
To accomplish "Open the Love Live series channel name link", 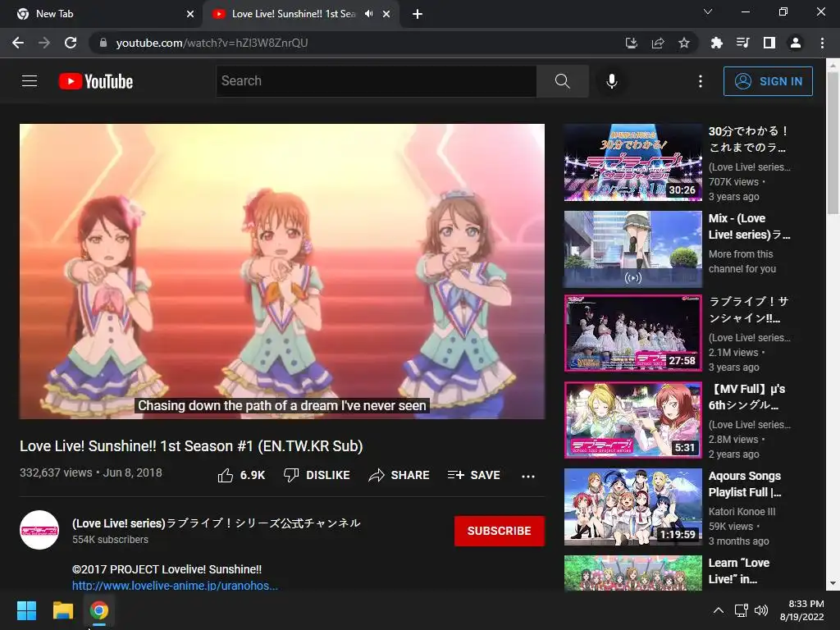I will click(217, 523).
